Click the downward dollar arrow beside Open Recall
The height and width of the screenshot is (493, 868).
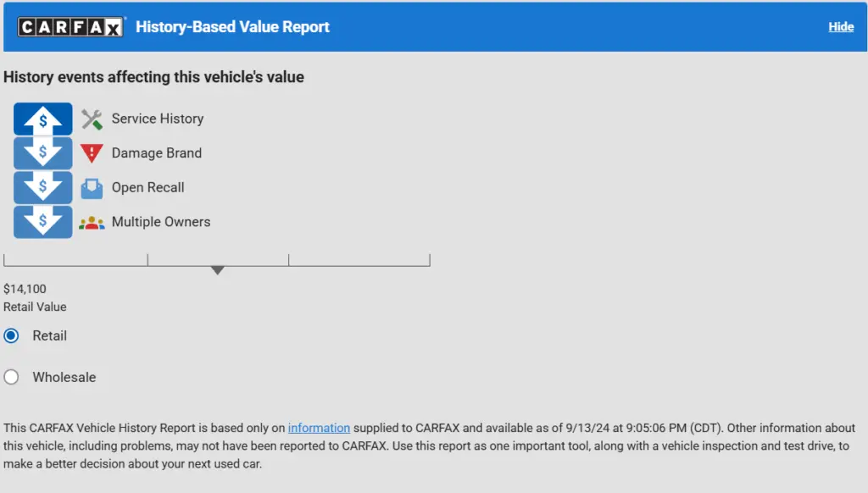pyautogui.click(x=42, y=187)
